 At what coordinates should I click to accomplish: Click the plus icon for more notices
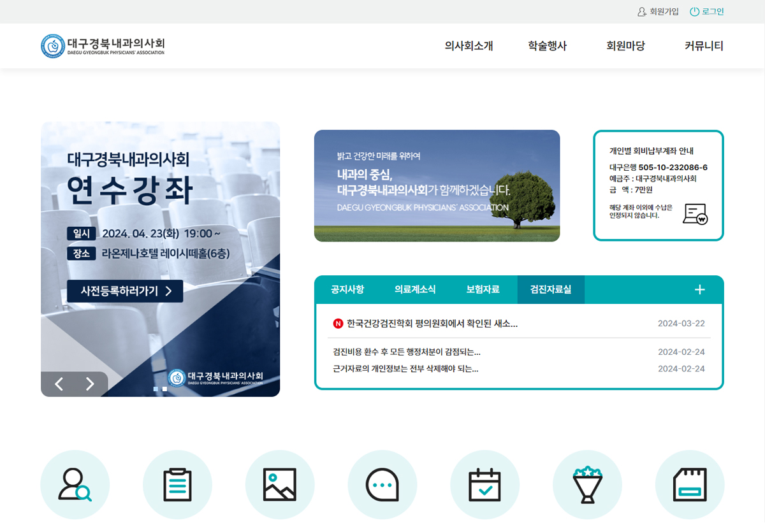pos(699,290)
